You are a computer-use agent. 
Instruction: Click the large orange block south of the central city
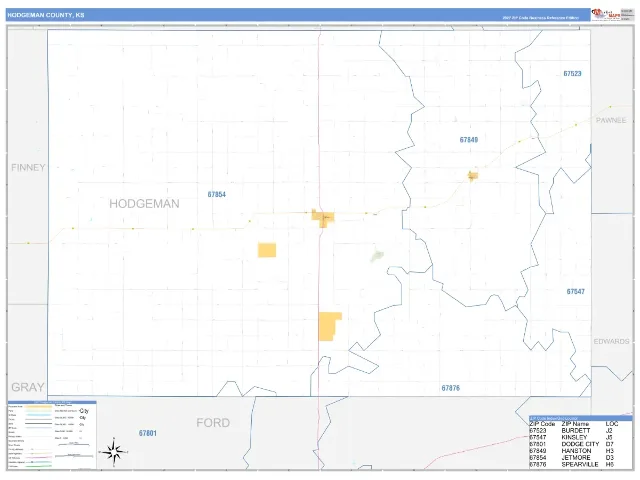tap(329, 327)
